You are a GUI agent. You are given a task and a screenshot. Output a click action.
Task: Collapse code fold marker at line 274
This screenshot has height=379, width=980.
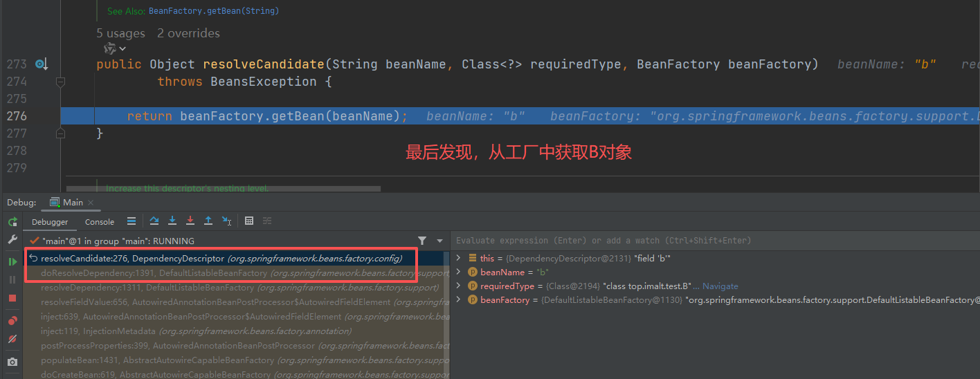tap(60, 82)
